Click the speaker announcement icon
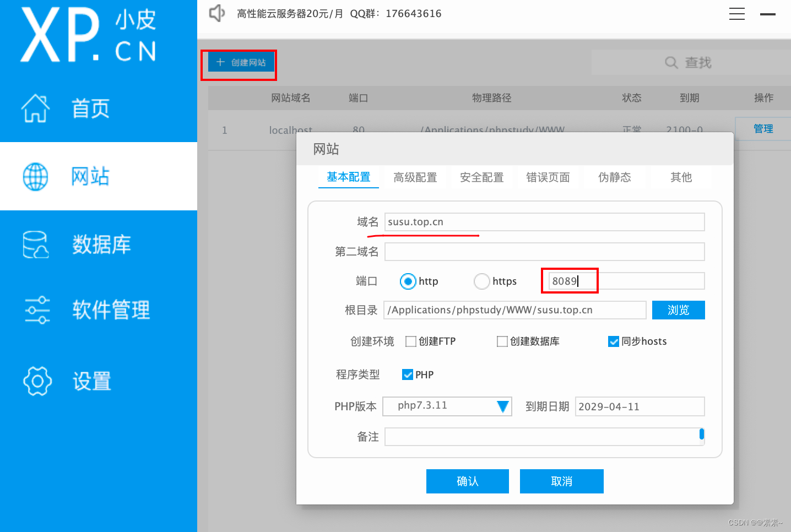The image size is (791, 532). click(x=217, y=13)
